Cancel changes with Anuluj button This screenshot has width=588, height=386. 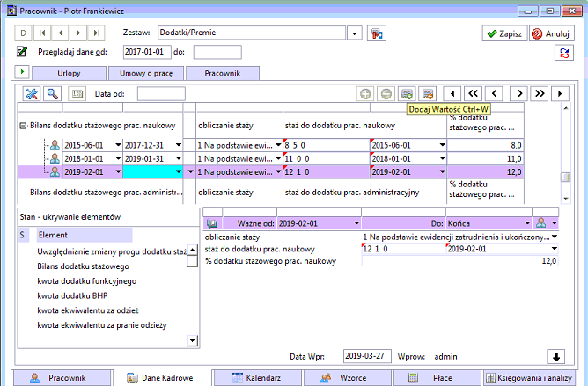(x=552, y=33)
